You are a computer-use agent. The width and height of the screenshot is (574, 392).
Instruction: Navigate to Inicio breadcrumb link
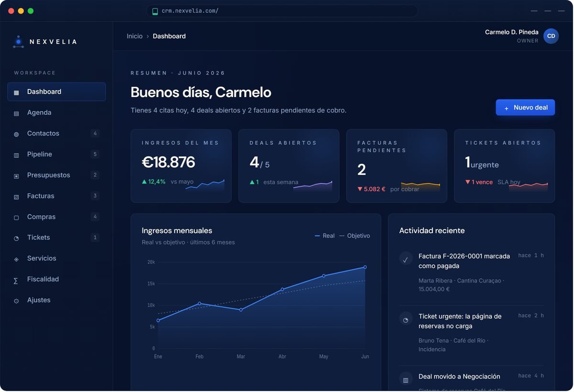[134, 36]
